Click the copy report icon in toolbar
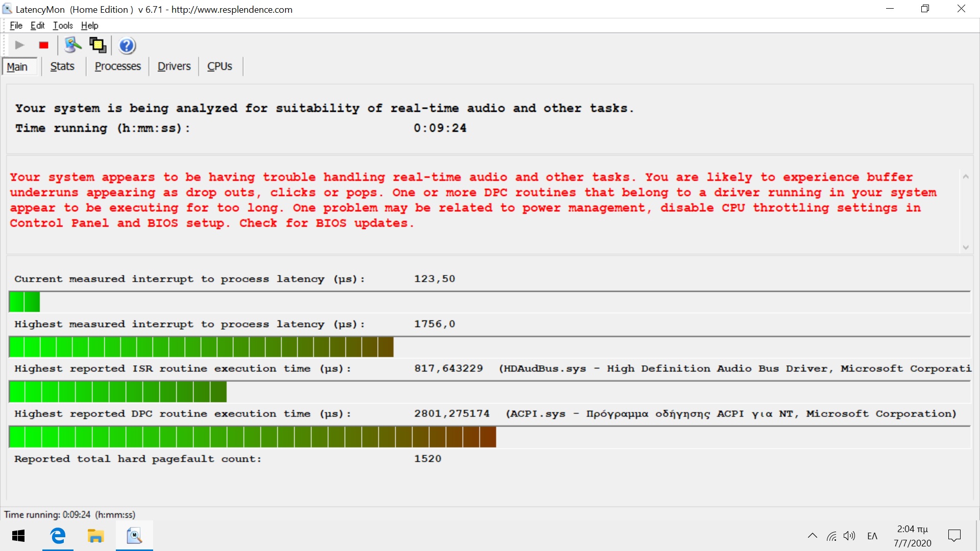Screen dimensions: 980x551 pyautogui.click(x=97, y=45)
